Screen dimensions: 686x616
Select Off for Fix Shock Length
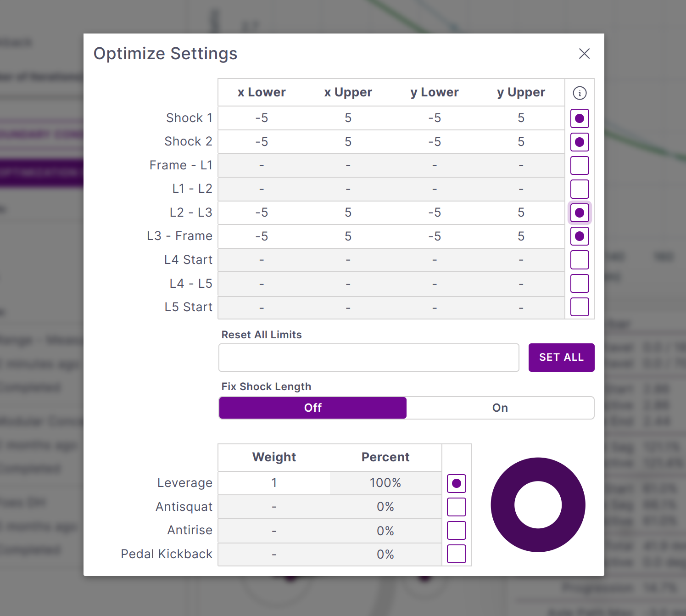(x=313, y=408)
